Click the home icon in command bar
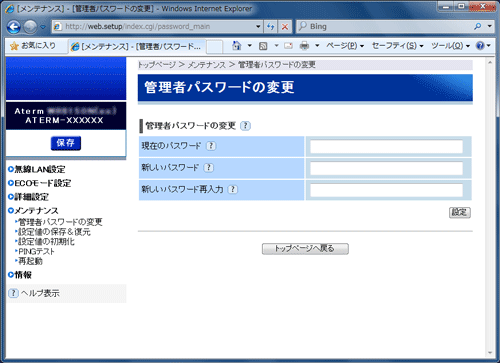The image size is (500, 363). [237, 46]
